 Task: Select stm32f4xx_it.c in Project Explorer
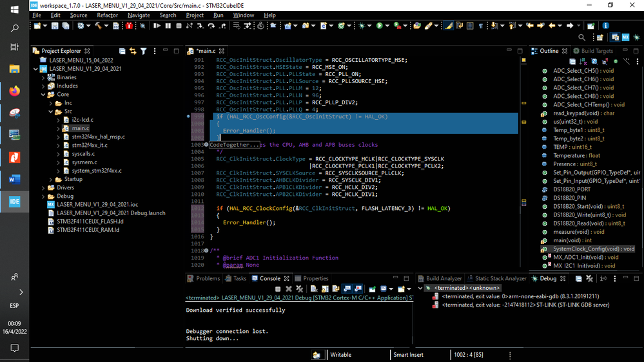click(86, 146)
